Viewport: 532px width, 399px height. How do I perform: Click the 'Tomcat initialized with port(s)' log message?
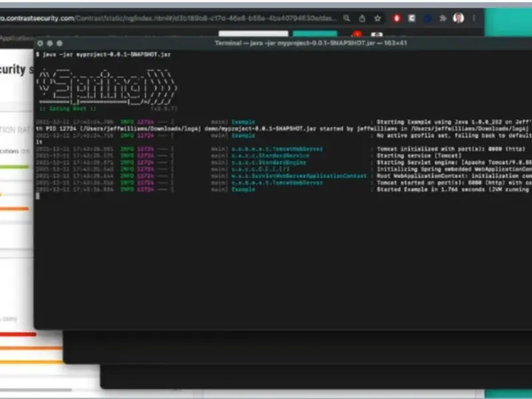pos(451,149)
